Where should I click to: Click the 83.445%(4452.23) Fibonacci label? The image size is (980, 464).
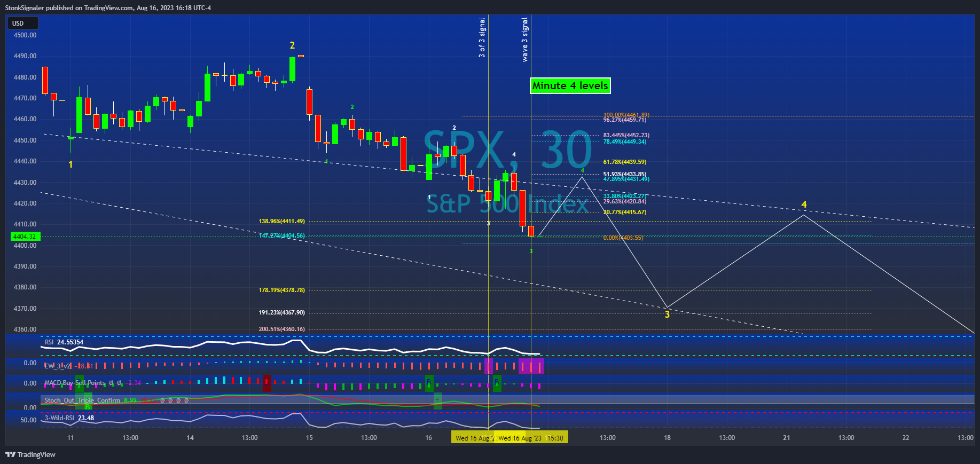(626, 135)
